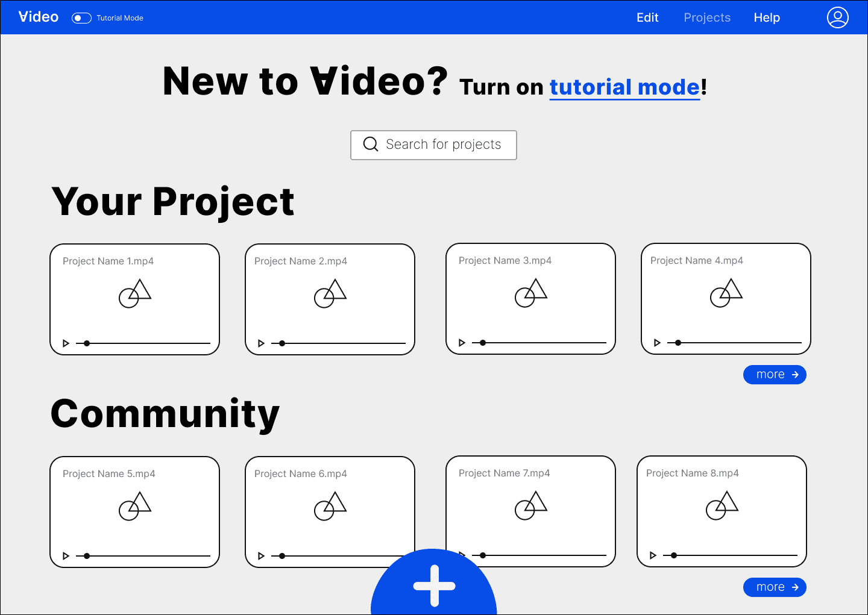Click seek slider of Project Name 5.mp4

tap(143, 556)
